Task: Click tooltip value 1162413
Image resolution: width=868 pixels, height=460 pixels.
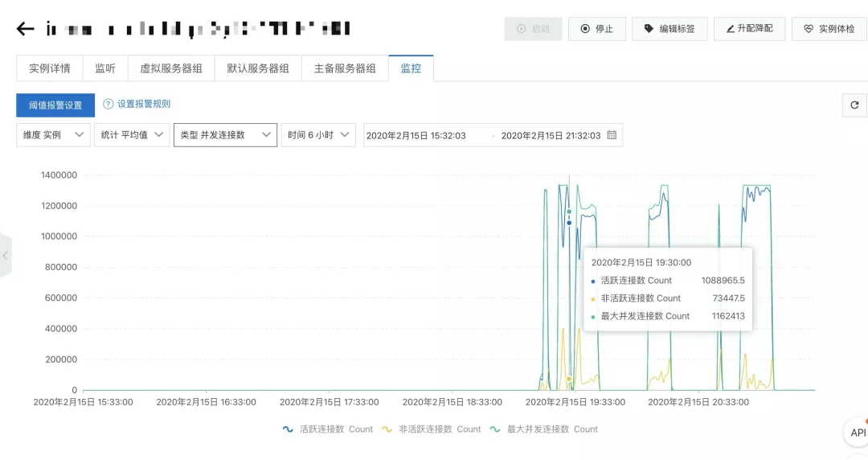Action: point(728,316)
